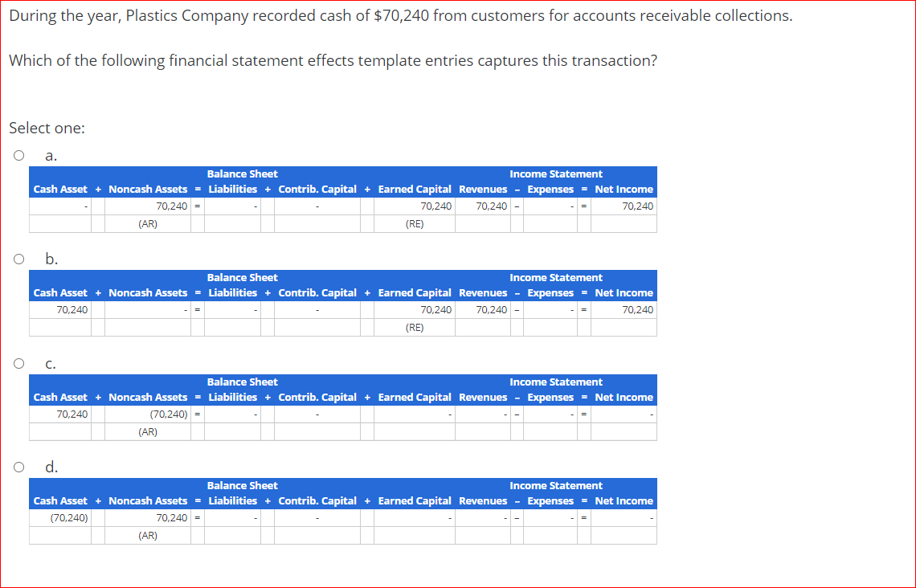The image size is (916, 588).
Task: Select radio button for option b
Action: tap(18, 259)
